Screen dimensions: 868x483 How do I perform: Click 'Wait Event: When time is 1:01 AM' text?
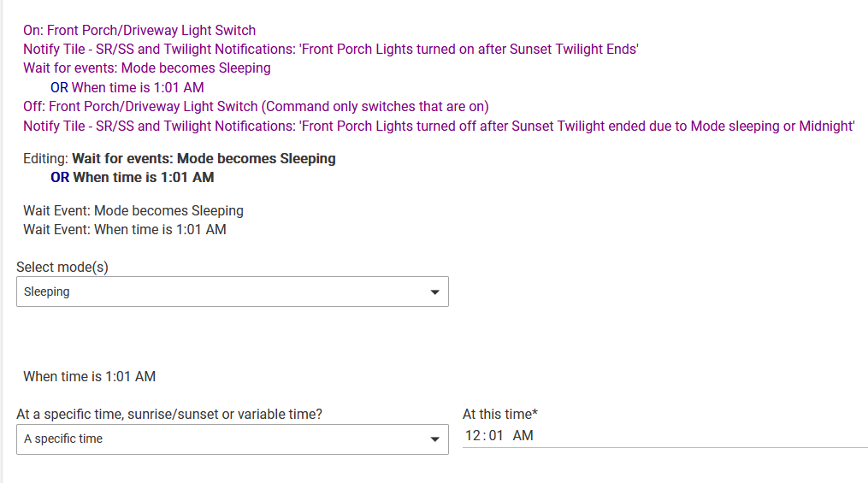124,229
